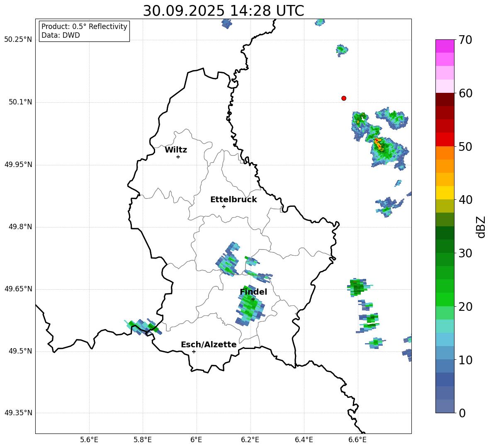Click the 50.1°N latitude tick label
This screenshot has width=491, height=448.
pyautogui.click(x=20, y=102)
